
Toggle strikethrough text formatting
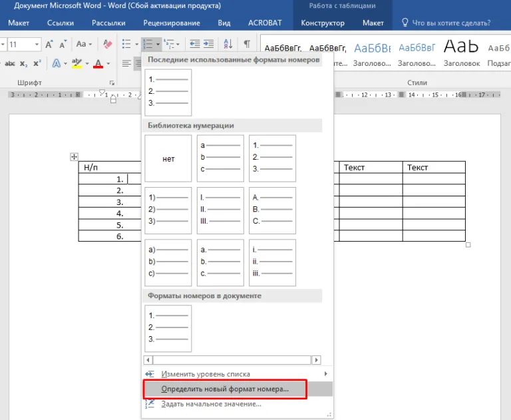coord(10,64)
